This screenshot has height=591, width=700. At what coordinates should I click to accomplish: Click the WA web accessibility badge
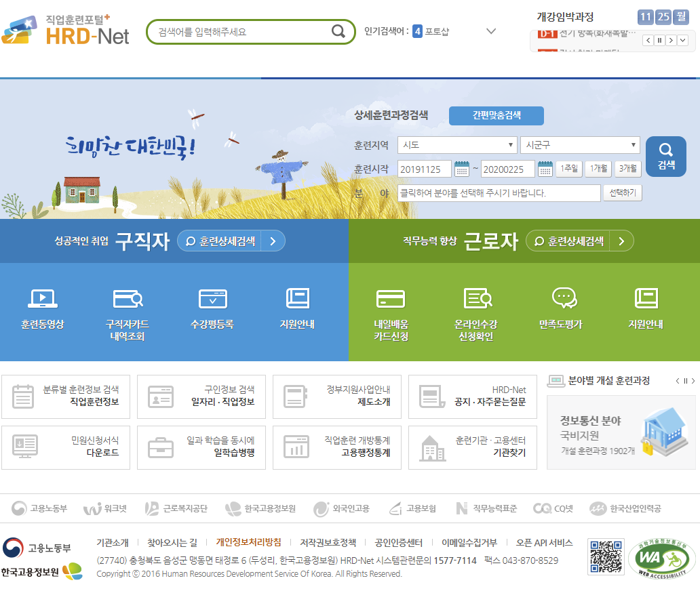(661, 558)
